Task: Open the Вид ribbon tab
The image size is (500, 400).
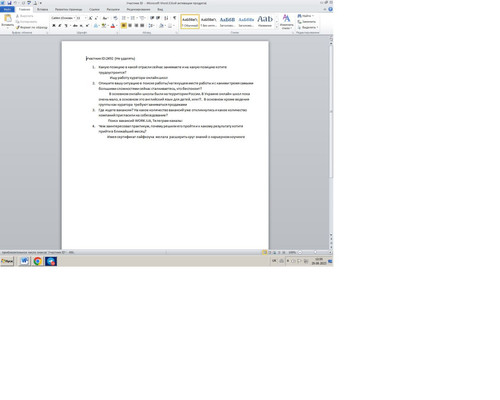Action: tap(160, 9)
